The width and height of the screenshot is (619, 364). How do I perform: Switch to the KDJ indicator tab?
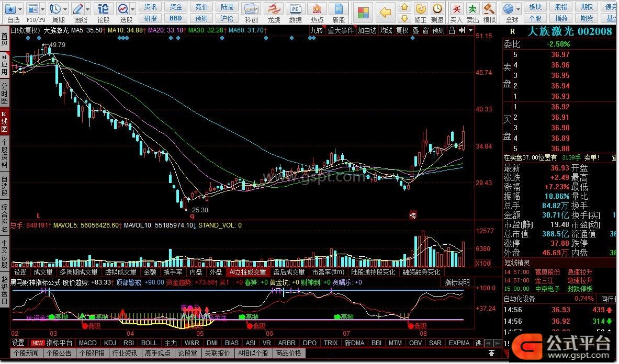coord(110,343)
